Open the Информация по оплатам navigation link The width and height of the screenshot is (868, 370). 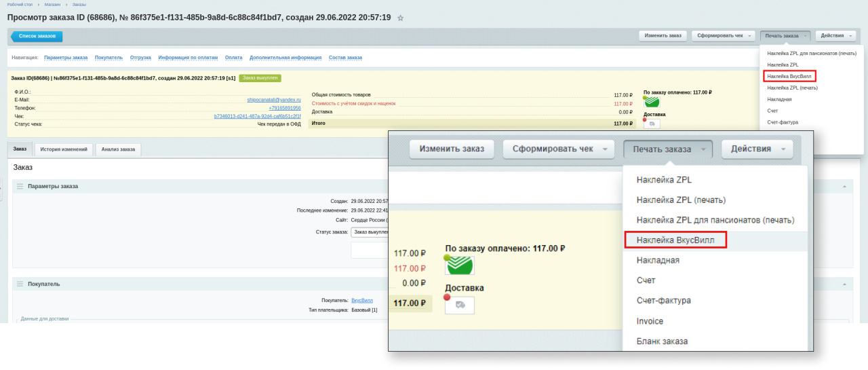click(x=188, y=58)
